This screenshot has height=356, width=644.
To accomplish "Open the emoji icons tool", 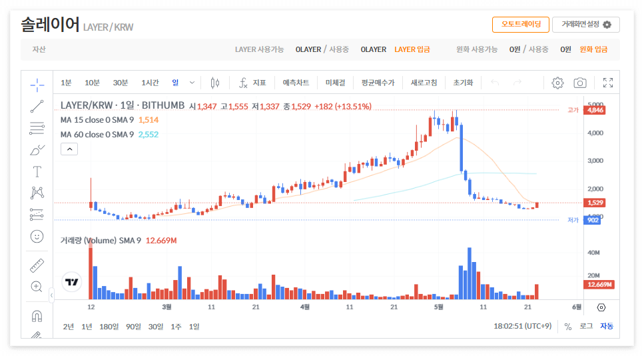I will click(37, 237).
